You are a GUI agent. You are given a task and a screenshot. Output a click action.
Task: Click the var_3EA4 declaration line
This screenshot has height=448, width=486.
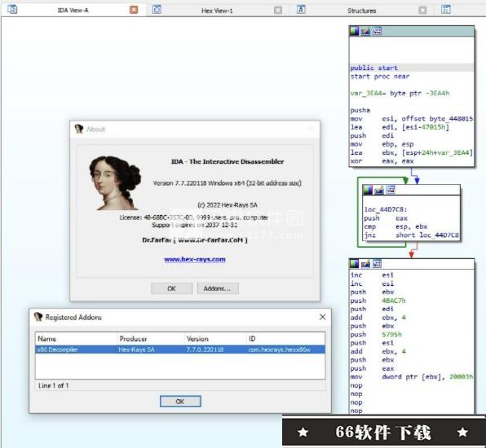pyautogui.click(x=400, y=93)
